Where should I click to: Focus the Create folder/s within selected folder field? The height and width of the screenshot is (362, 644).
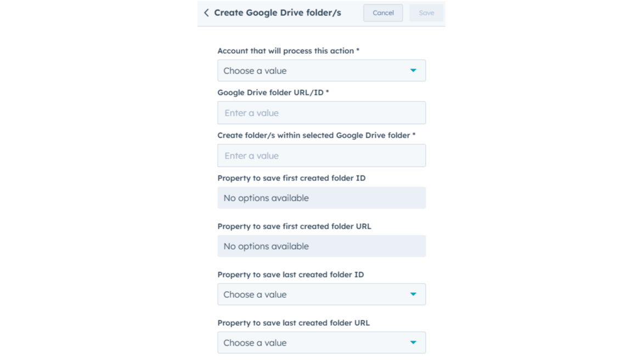(321, 156)
